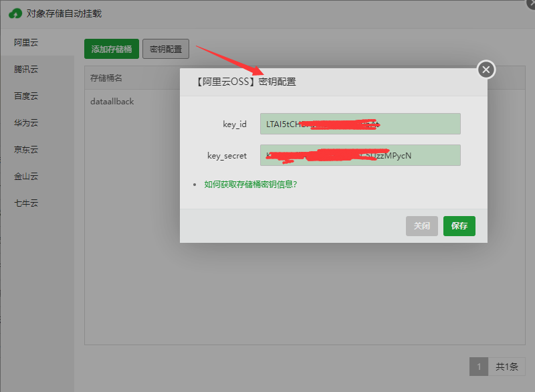Image resolution: width=535 pixels, height=392 pixels.
Task: Go to page 1 in pagination
Action: (x=479, y=367)
